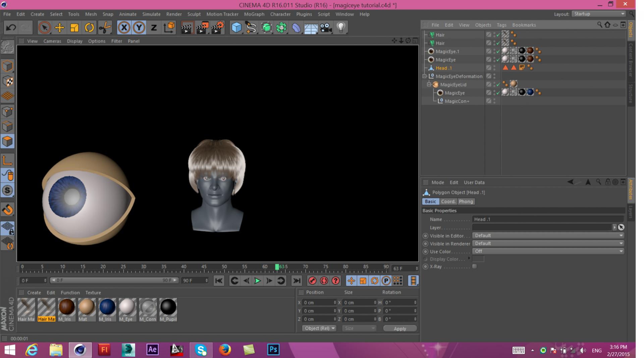The width and height of the screenshot is (644, 358).
Task: Open the spline pen tool group
Action: click(x=251, y=28)
